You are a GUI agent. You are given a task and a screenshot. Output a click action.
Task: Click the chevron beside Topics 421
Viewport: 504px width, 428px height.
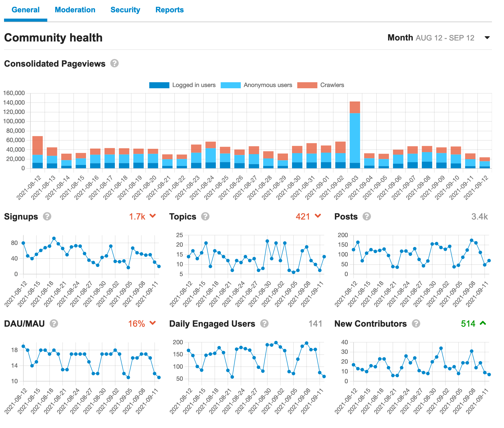(x=318, y=216)
